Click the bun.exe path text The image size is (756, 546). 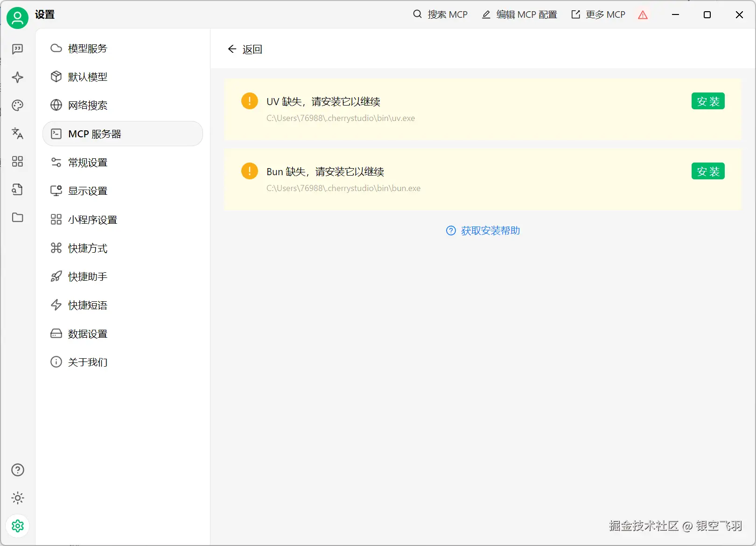point(343,188)
